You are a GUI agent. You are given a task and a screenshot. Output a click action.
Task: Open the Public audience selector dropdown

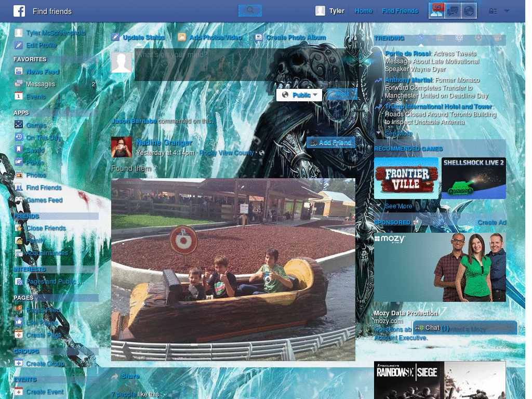tap(299, 95)
